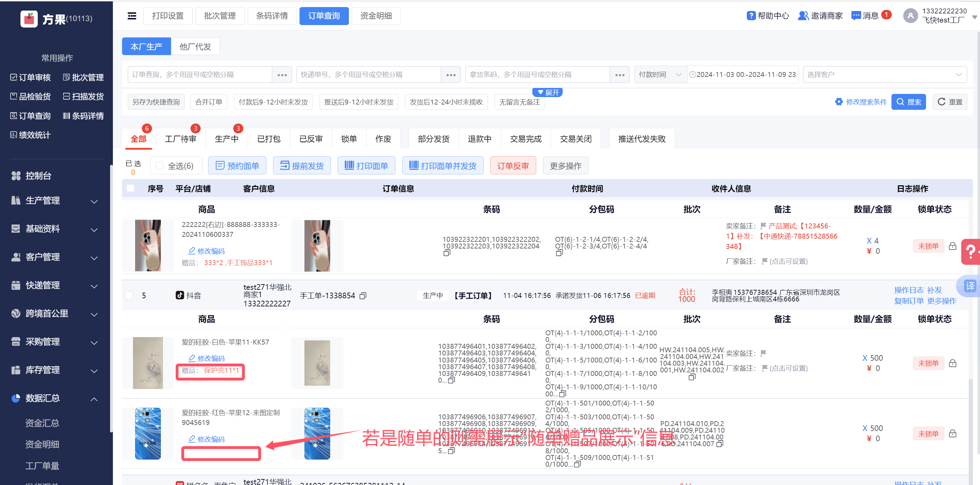Viewport: 980px width, 485px height.
Task: Tick the checkbox for order row 5
Action: point(129,296)
